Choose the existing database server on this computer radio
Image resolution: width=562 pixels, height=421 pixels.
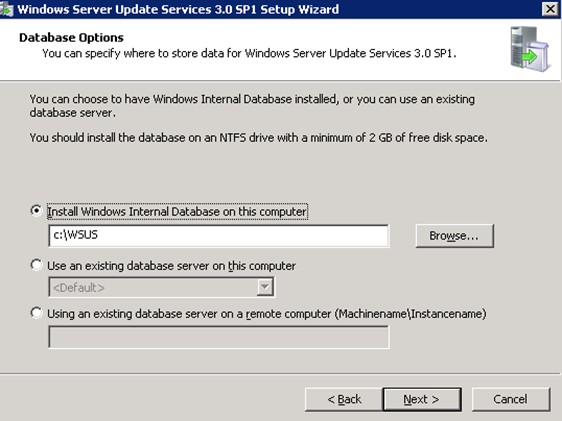(36, 265)
